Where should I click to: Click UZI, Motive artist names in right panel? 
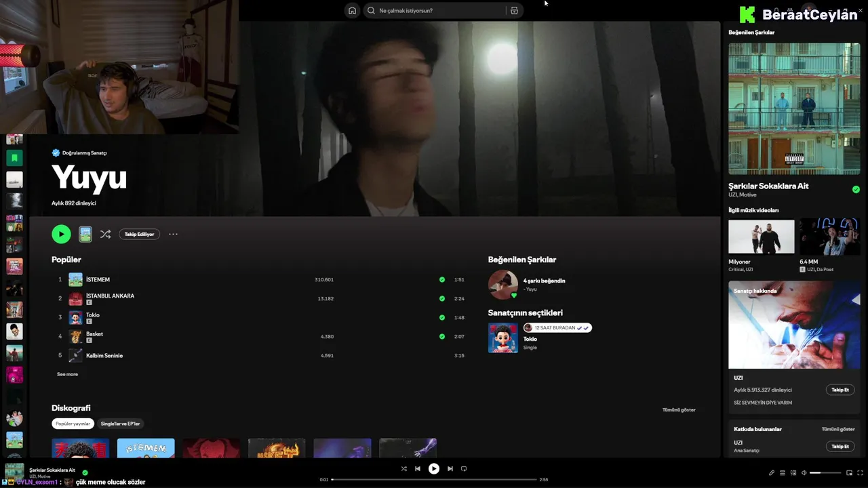[743, 195]
